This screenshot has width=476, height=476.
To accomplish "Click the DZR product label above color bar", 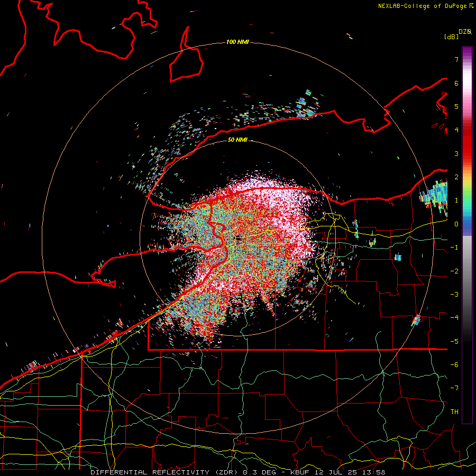I will point(465,32).
